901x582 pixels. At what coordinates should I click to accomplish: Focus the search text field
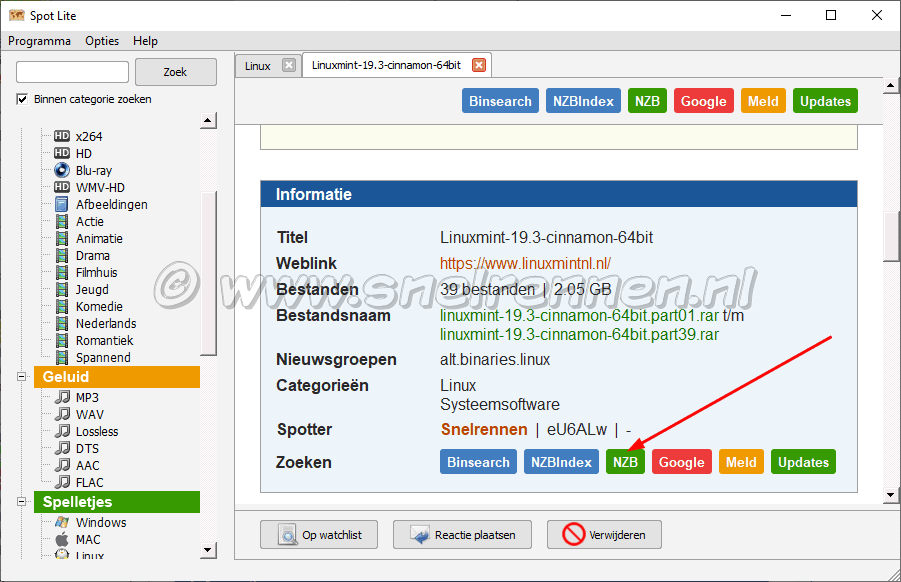click(x=72, y=72)
